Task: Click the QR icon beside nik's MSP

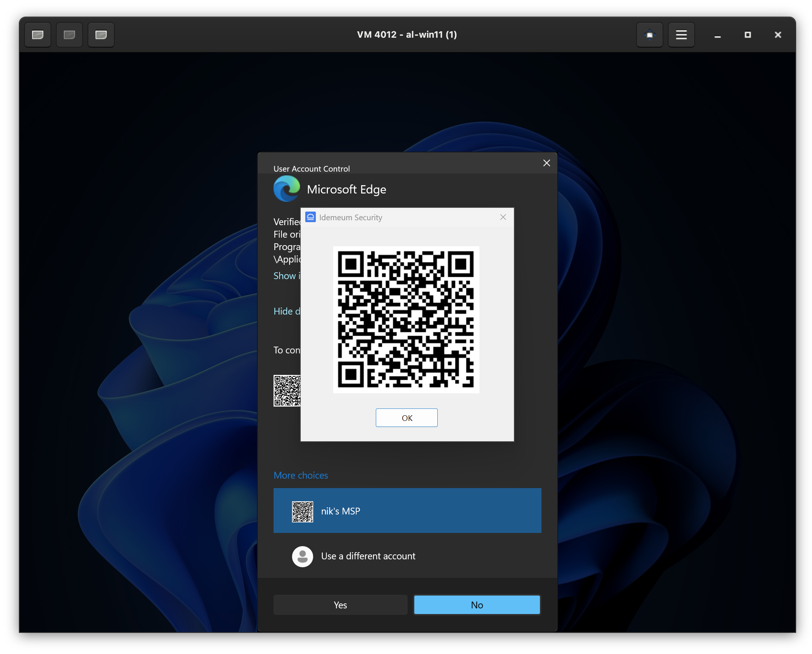Action: [303, 511]
